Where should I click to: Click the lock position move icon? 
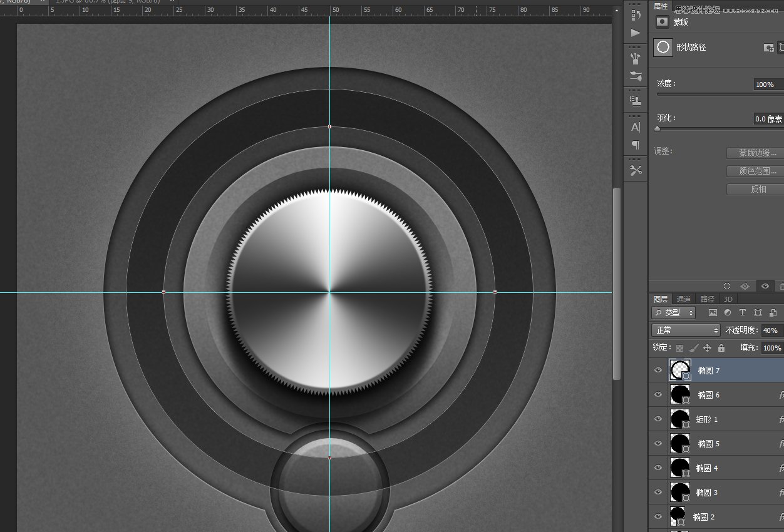click(x=707, y=348)
